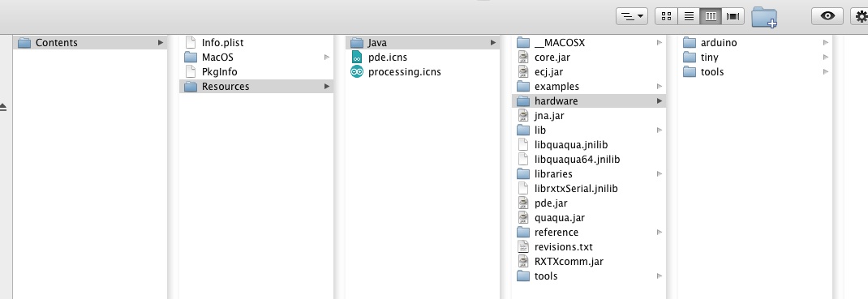Click the folder icon beside libraries

click(x=523, y=174)
